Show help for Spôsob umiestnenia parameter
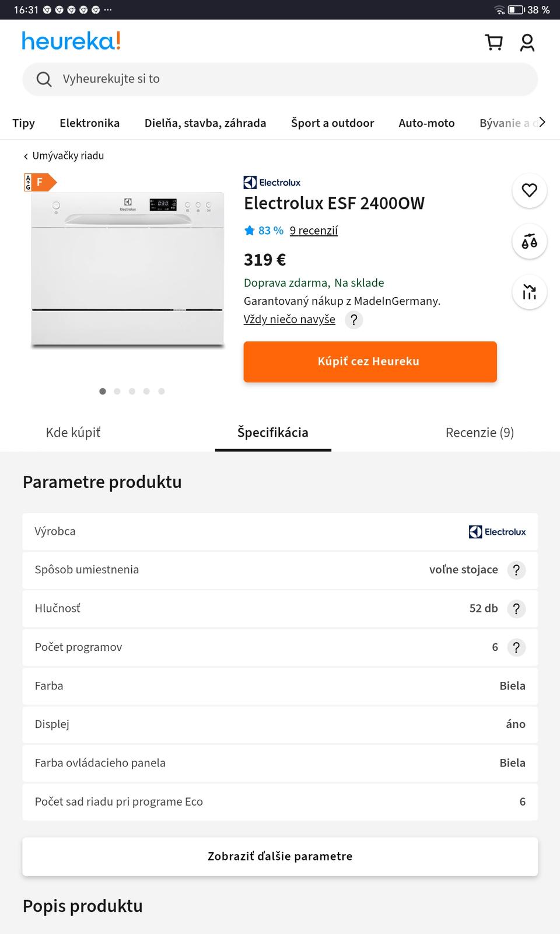 [516, 570]
